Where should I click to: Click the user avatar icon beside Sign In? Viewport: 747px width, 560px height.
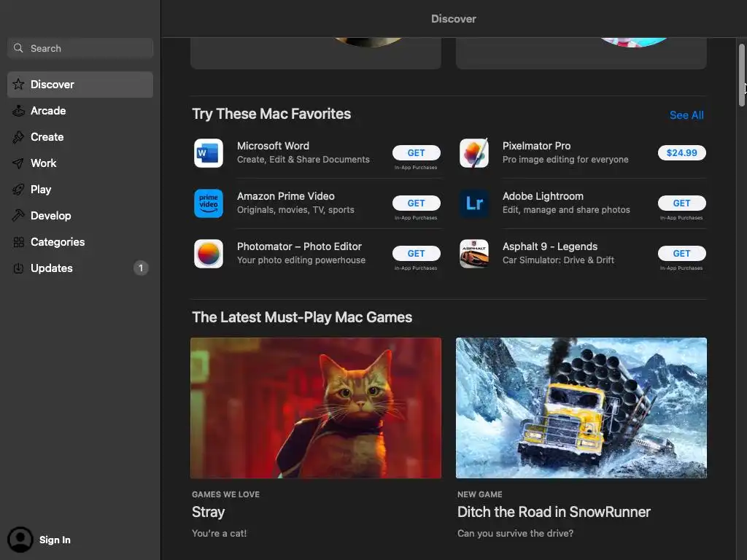tap(20, 540)
